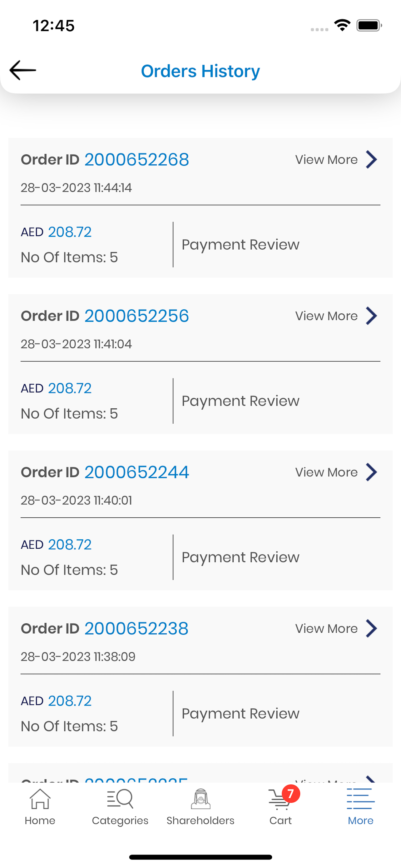Select Order ID 2000652238 number
The image size is (401, 868).
(x=136, y=628)
